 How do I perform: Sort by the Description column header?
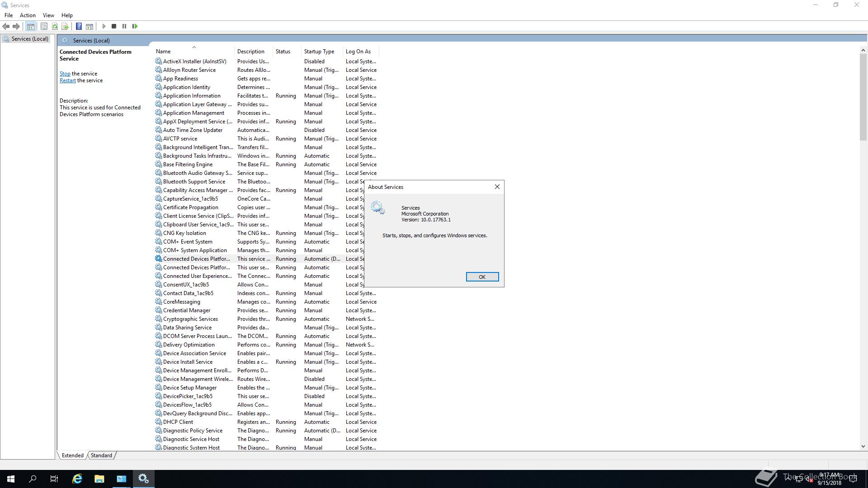tap(254, 52)
